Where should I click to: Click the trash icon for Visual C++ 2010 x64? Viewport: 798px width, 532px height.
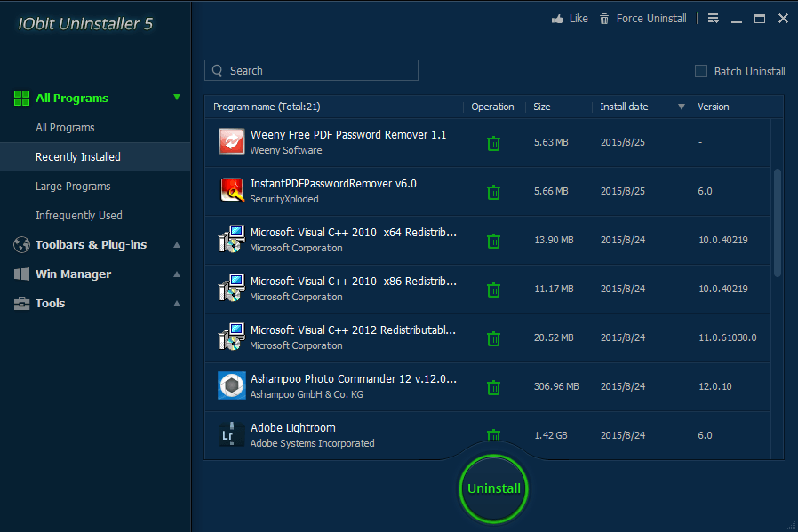(493, 241)
